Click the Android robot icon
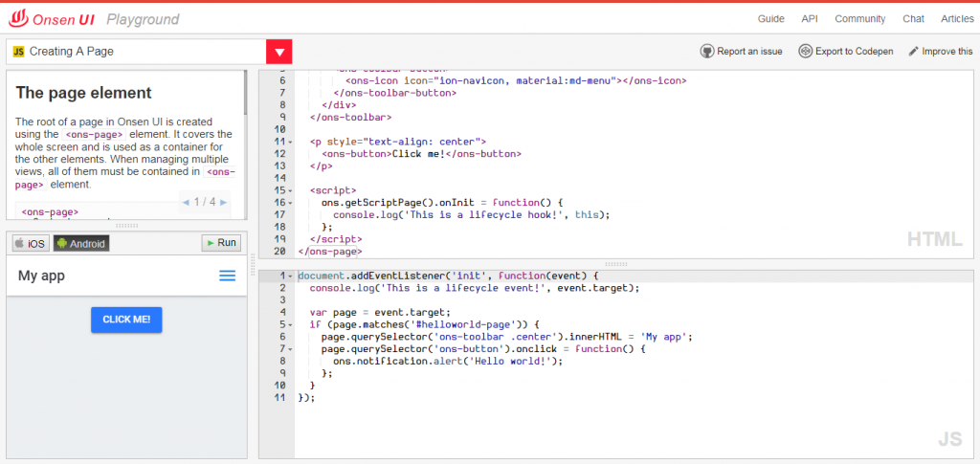Viewport: 980px width, 464px height. tap(61, 244)
